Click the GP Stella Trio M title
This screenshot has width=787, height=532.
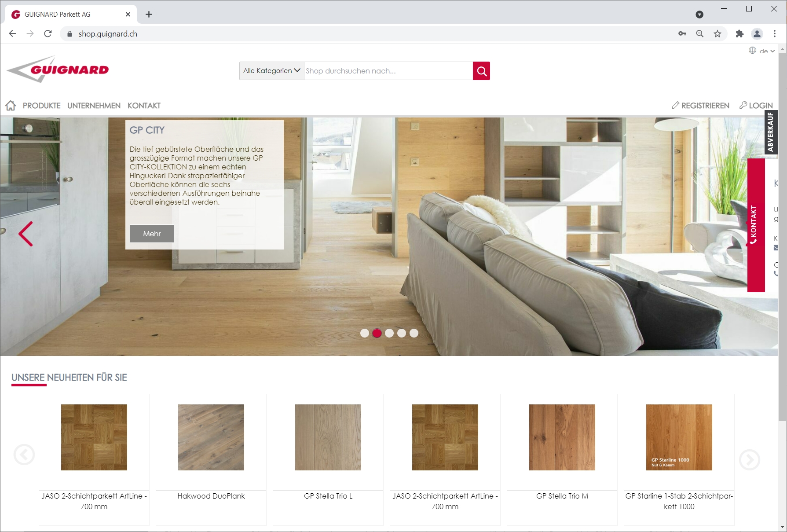pyautogui.click(x=562, y=496)
